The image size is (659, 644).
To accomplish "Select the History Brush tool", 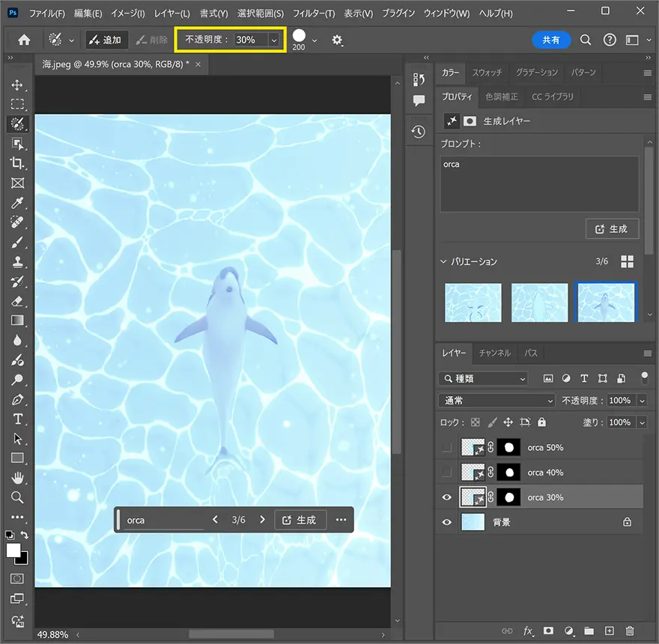I will click(x=17, y=282).
